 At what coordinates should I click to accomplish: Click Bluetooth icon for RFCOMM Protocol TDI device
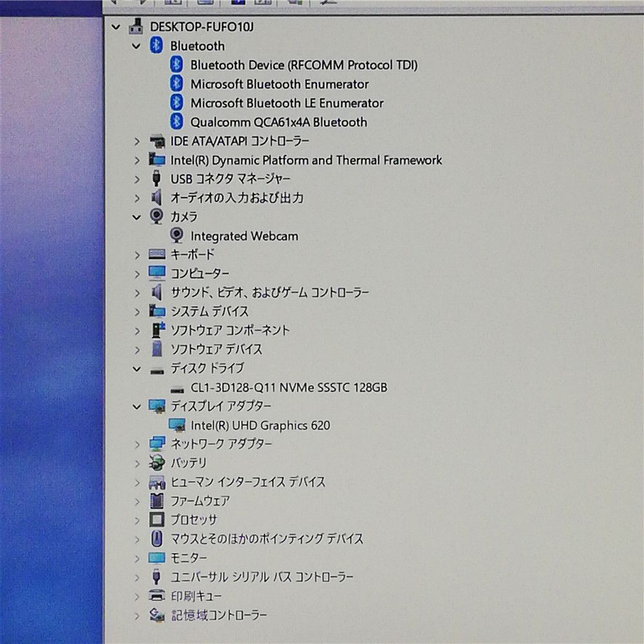click(x=176, y=64)
